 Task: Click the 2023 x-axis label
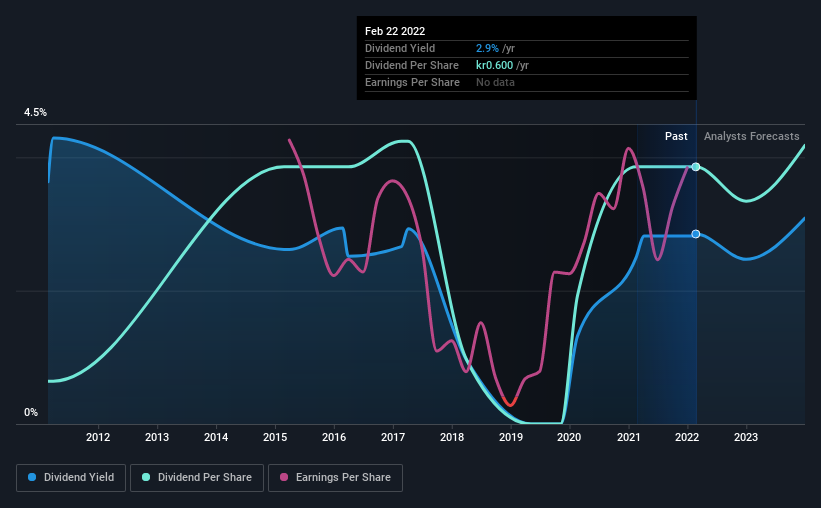(746, 437)
